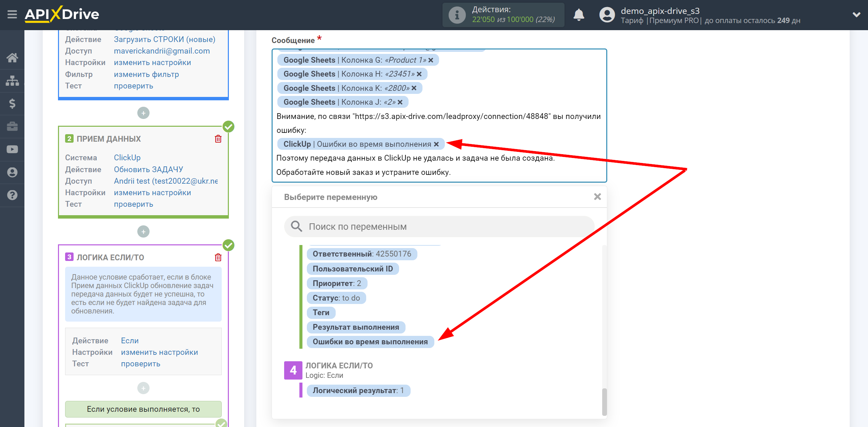This screenshot has height=427, width=868.
Task: Remove the Колонка H 23451 tag
Action: click(x=419, y=74)
